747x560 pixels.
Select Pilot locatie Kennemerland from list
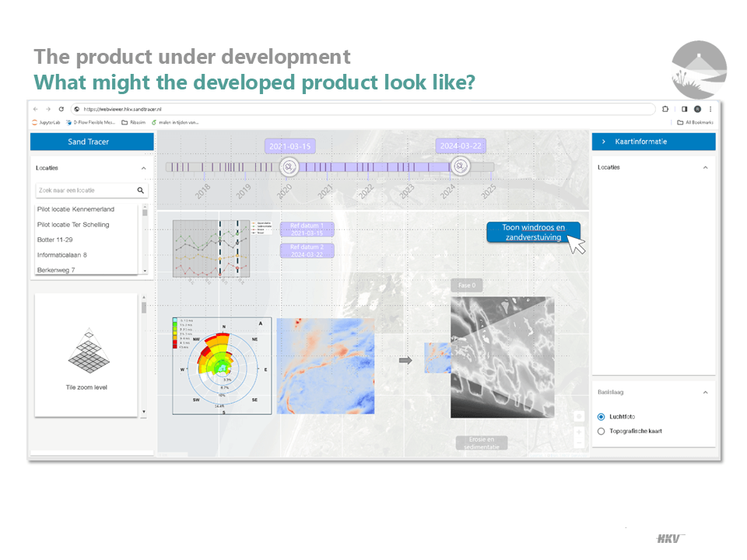click(x=75, y=209)
